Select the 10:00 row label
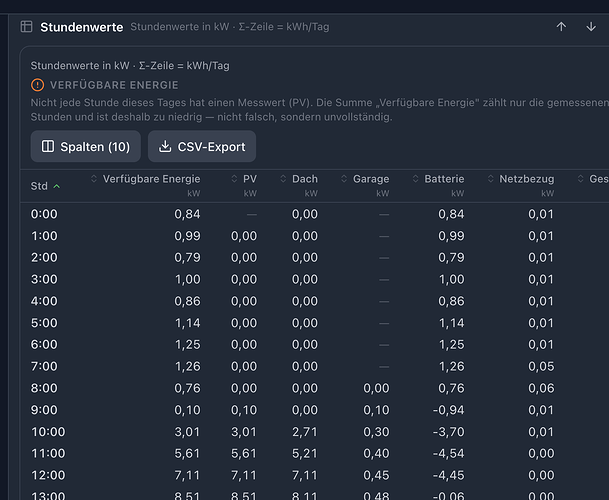The height and width of the screenshot is (500, 609). pos(48,432)
